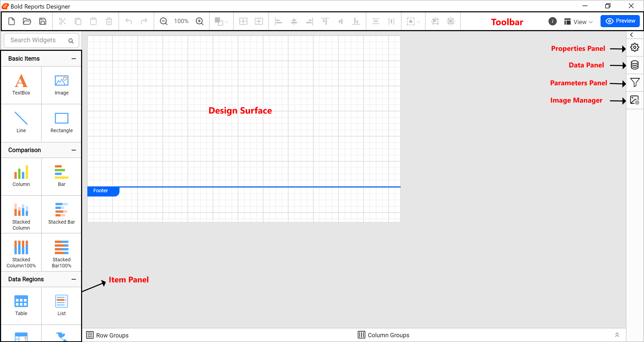Viewport: 644px width, 342px height.
Task: Align selected items to horizontal center
Action: pyautogui.click(x=294, y=21)
